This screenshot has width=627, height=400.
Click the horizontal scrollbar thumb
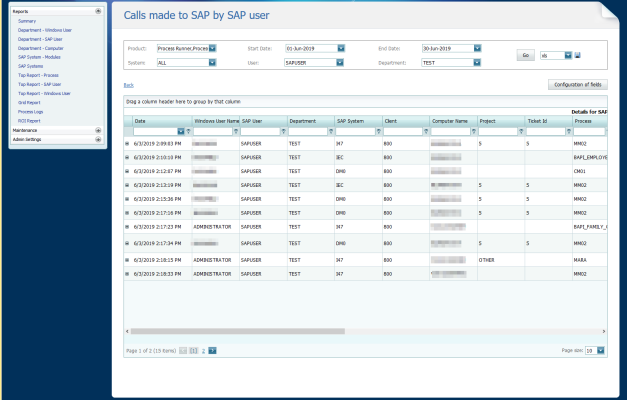coord(238,331)
